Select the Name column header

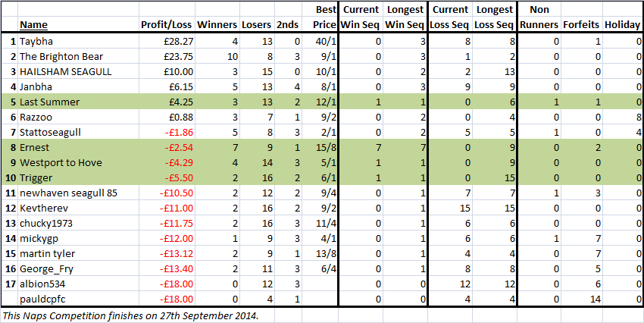tap(33, 25)
